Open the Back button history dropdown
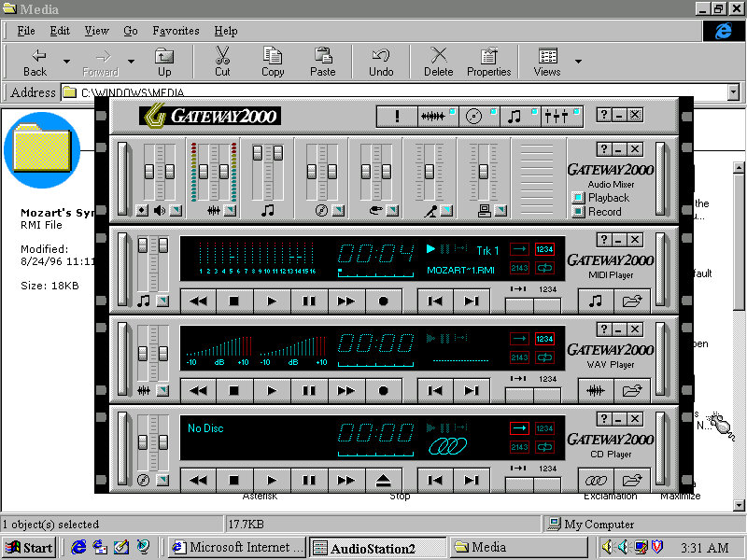Screen dimensions: 747x560 point(66,62)
